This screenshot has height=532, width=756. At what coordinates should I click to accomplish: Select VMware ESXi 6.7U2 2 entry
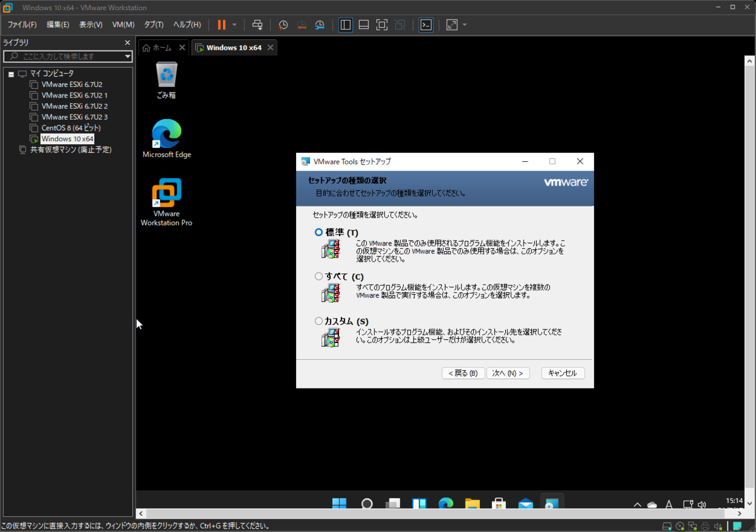[74, 106]
